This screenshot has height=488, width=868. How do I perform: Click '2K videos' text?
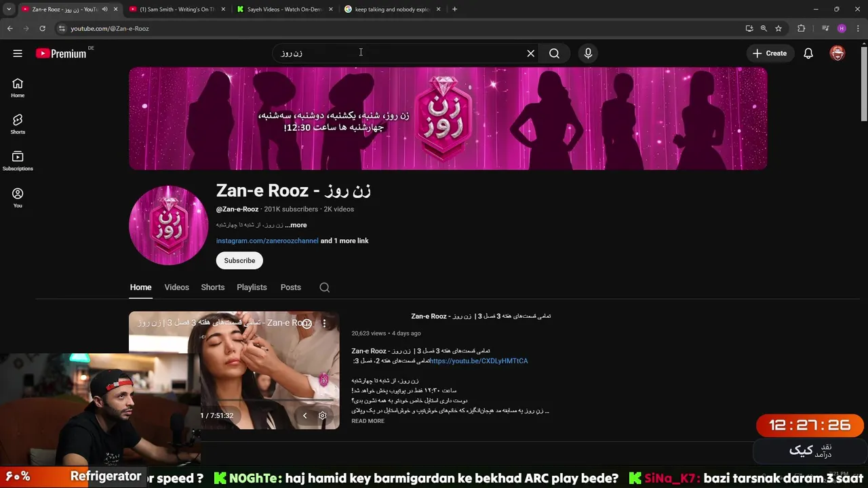coord(339,209)
